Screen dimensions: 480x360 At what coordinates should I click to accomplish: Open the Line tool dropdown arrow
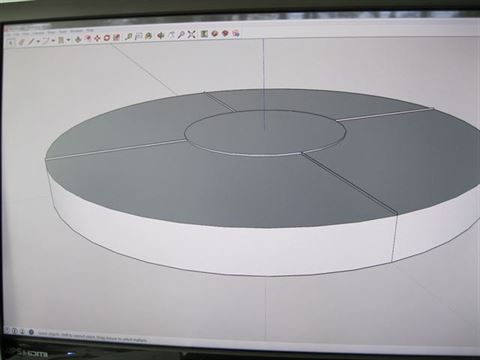click(38, 41)
